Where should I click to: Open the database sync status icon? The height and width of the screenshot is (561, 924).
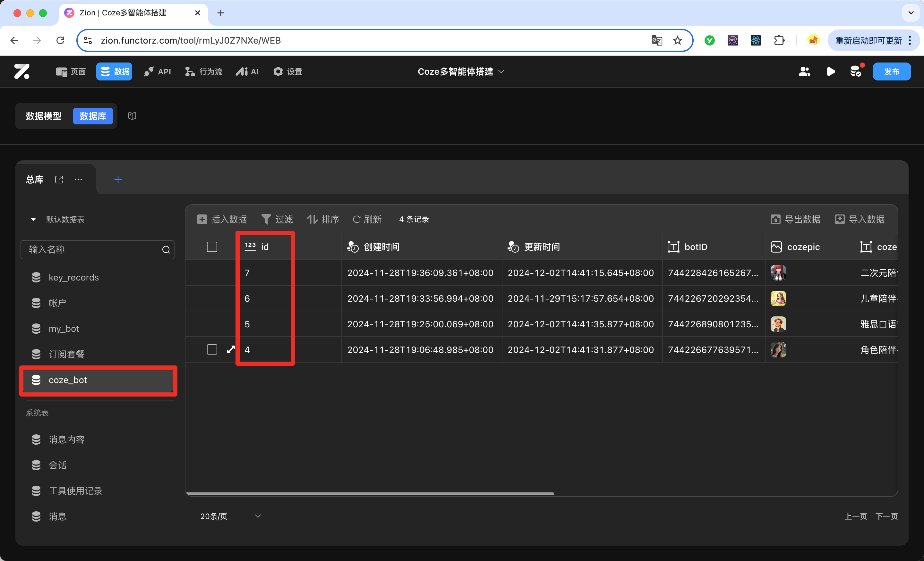(856, 71)
